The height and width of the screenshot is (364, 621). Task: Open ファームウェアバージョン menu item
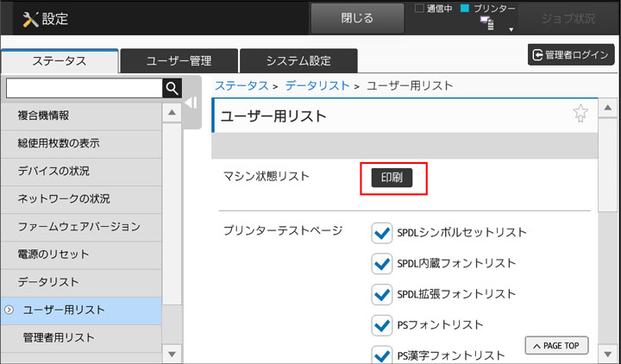click(81, 227)
